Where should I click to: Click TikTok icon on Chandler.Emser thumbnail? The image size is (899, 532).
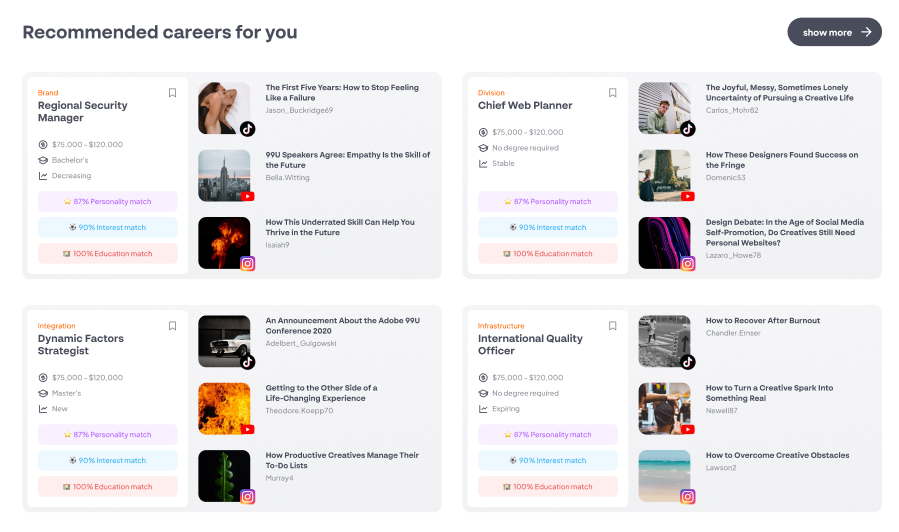click(x=687, y=362)
